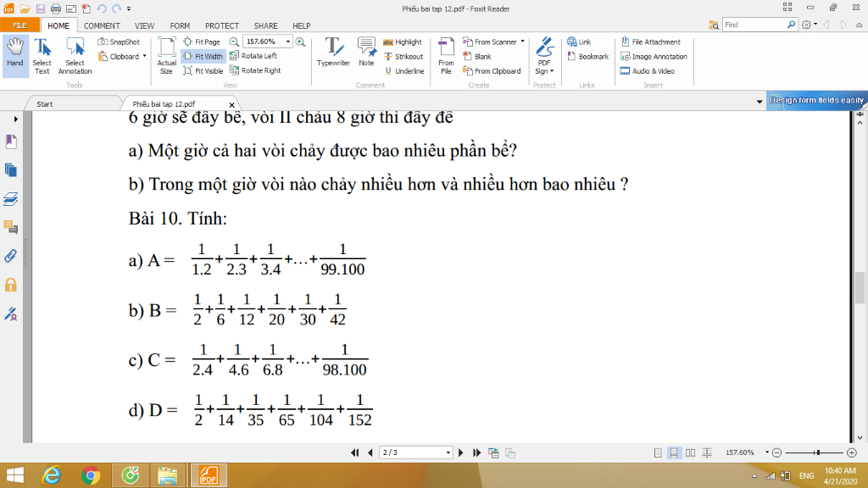
Task: Insert a File Attachment
Action: click(650, 42)
